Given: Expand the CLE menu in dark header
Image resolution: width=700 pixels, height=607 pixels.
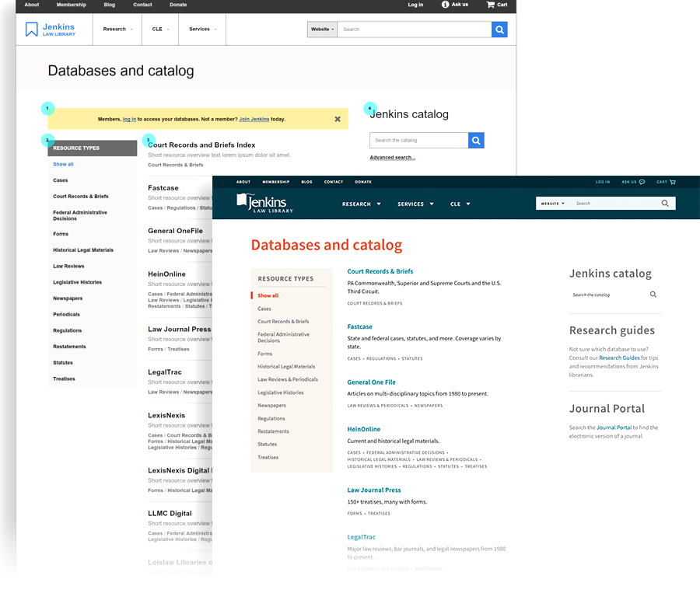Looking at the screenshot, I should (x=460, y=204).
